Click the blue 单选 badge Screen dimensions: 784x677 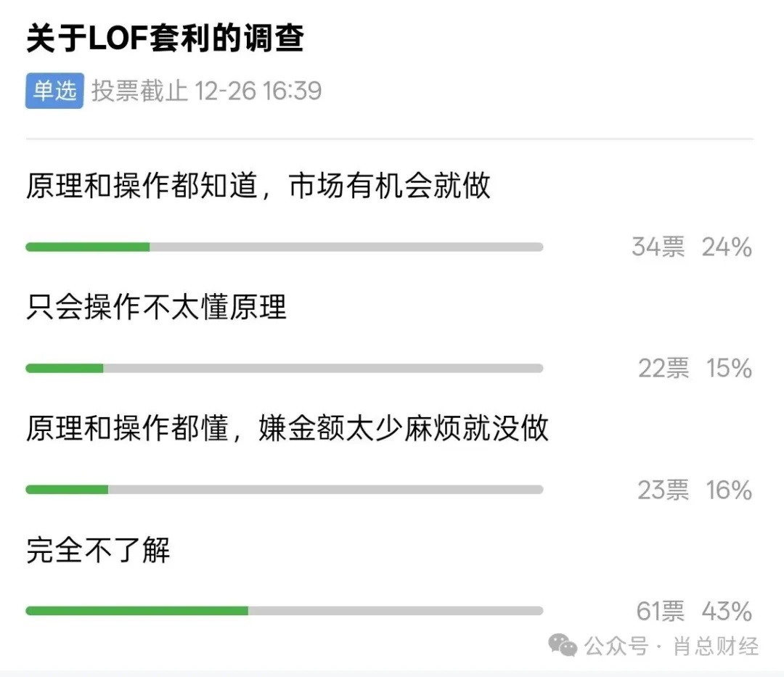54,91
